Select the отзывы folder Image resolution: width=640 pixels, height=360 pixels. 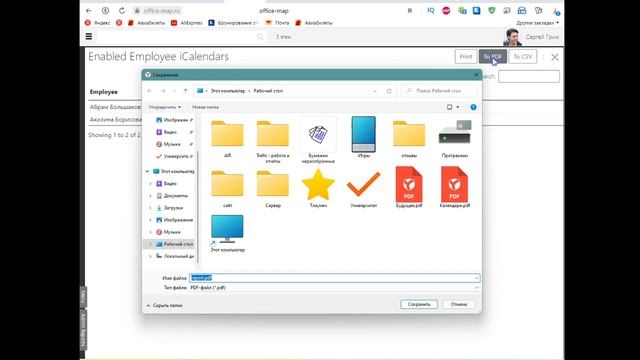409,139
